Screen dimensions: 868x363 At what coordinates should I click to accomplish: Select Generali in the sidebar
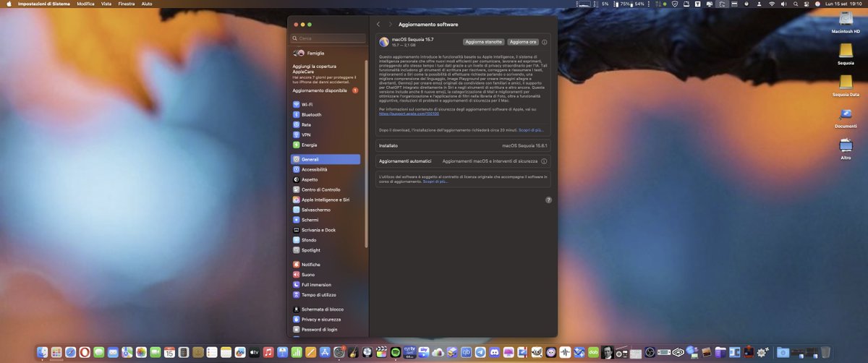(x=325, y=159)
